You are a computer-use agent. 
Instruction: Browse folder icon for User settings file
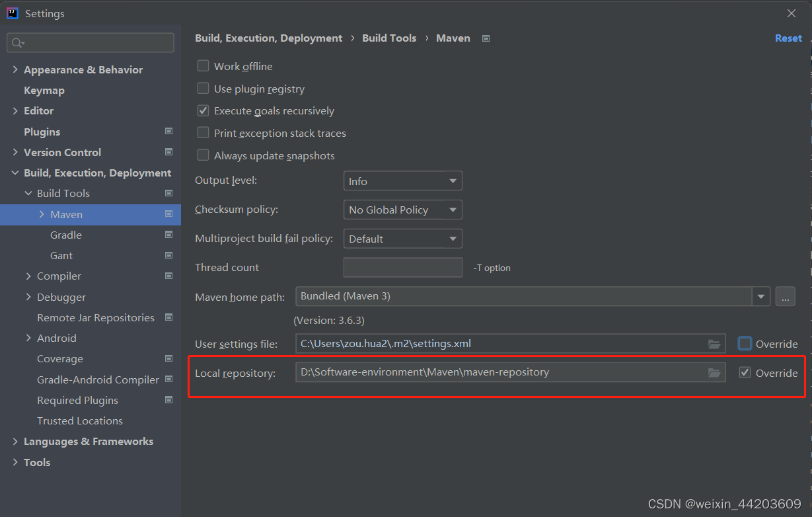[714, 344]
